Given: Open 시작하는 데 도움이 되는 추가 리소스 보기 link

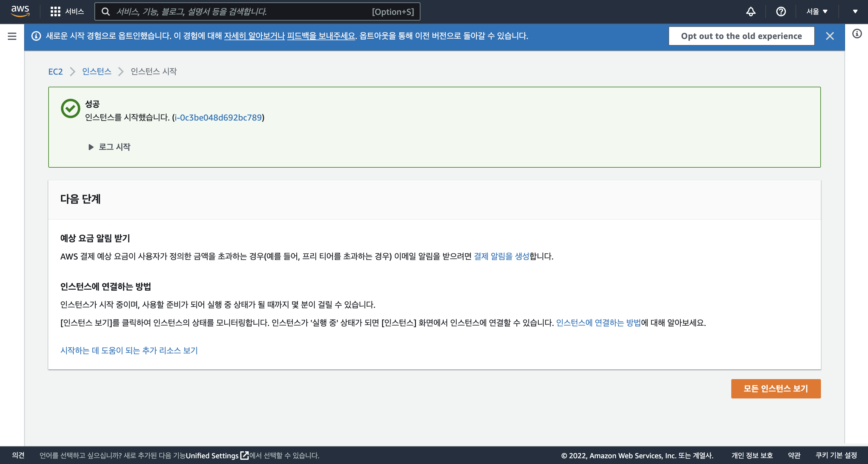Looking at the screenshot, I should pos(129,350).
